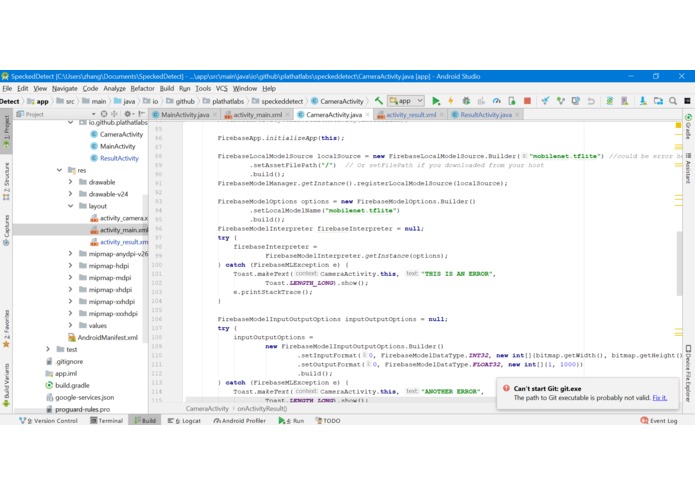Screen dimensions: 695x494
Task: Click the yellow inspection status indicator
Action: [678, 126]
